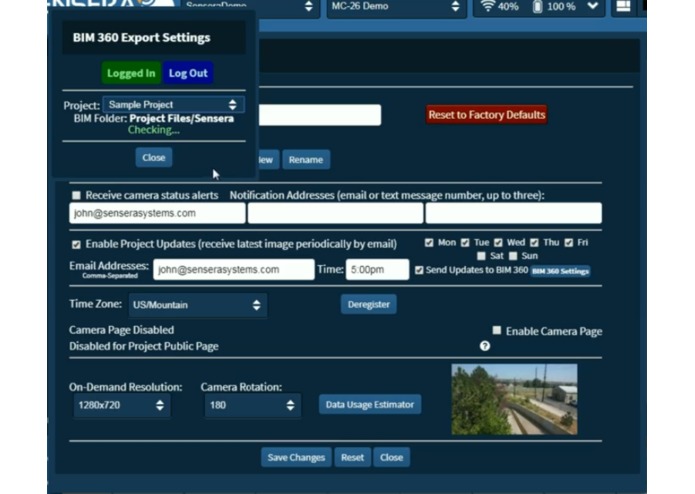Click the third notification address field
The height and width of the screenshot is (494, 695).
pos(514,213)
